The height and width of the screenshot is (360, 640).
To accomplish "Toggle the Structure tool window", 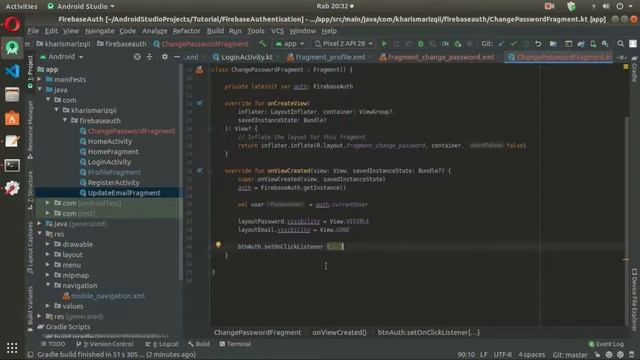I will point(30,190).
